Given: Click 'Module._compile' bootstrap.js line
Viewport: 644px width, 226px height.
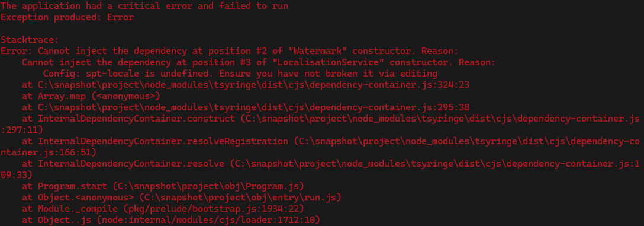Looking at the screenshot, I should pos(163,209).
